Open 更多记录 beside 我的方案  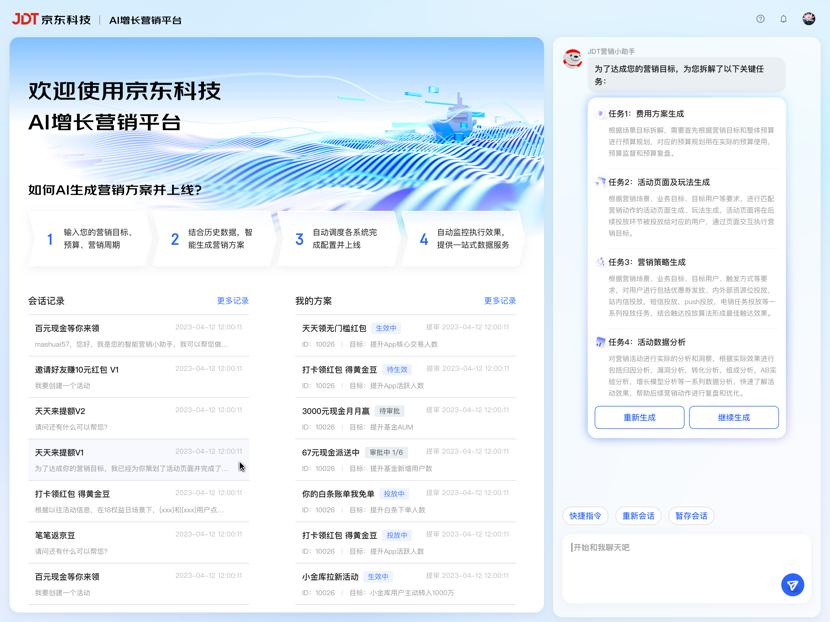point(500,301)
